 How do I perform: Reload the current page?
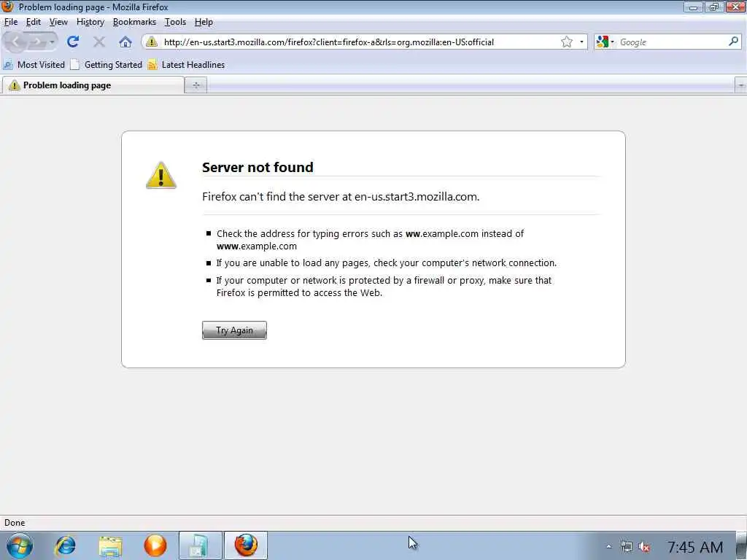[73, 42]
